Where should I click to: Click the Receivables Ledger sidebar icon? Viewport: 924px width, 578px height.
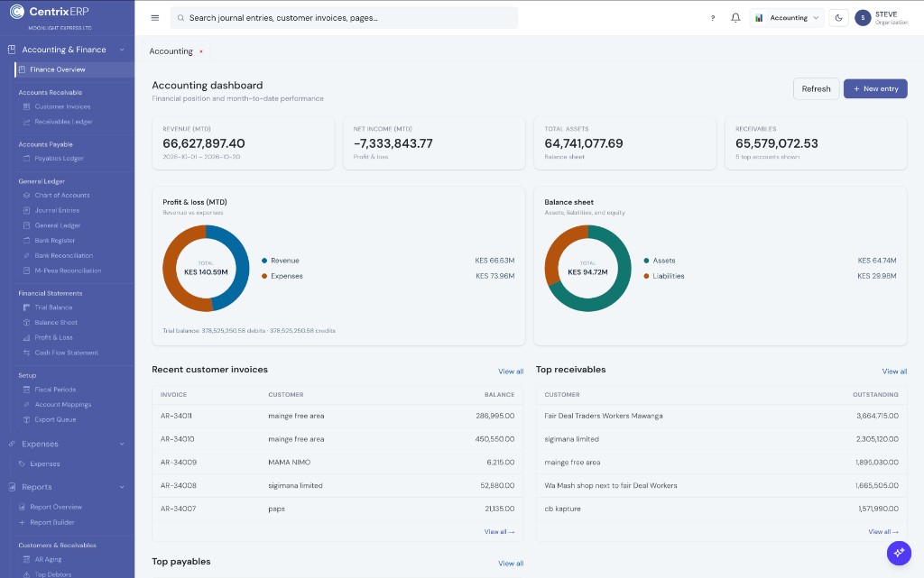pos(26,122)
